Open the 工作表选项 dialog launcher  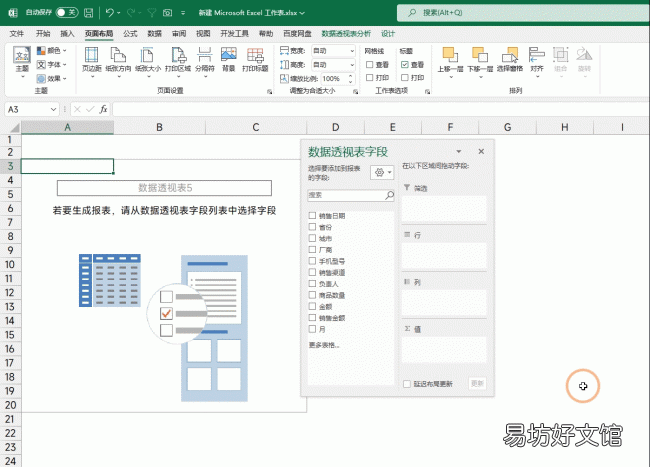pyautogui.click(x=427, y=92)
